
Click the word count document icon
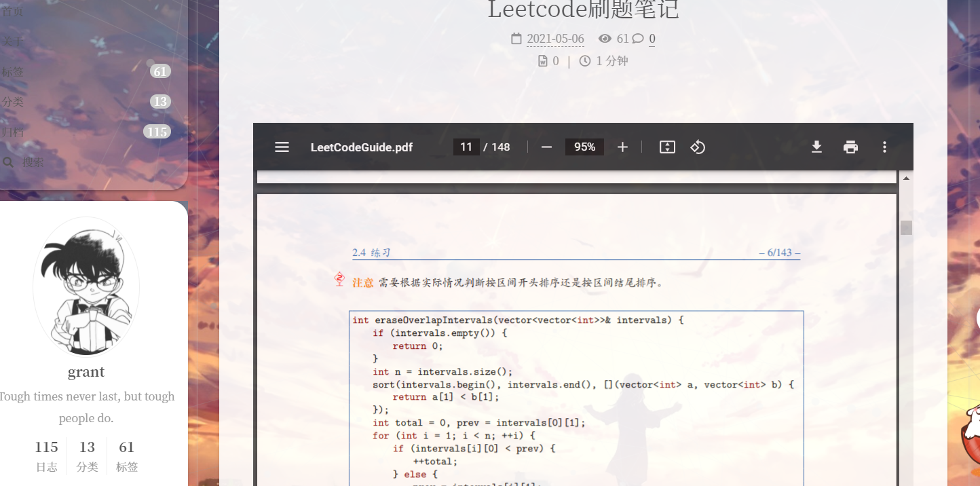click(x=542, y=61)
